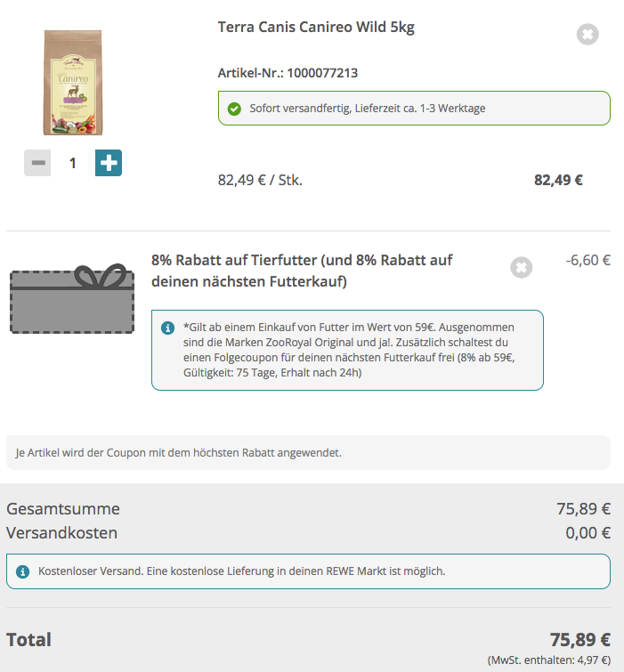This screenshot has width=624, height=672.
Task: Click the Artikel-Nr. 1000077213 text
Action: [288, 73]
